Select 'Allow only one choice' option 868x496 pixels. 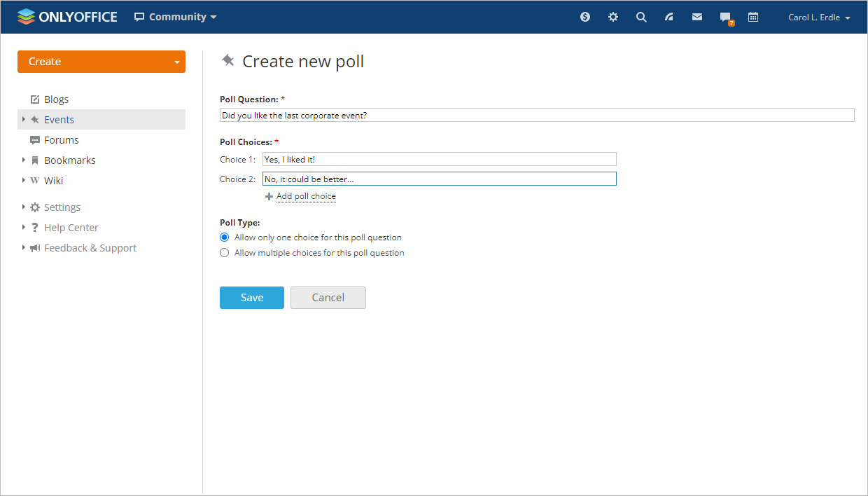point(224,237)
